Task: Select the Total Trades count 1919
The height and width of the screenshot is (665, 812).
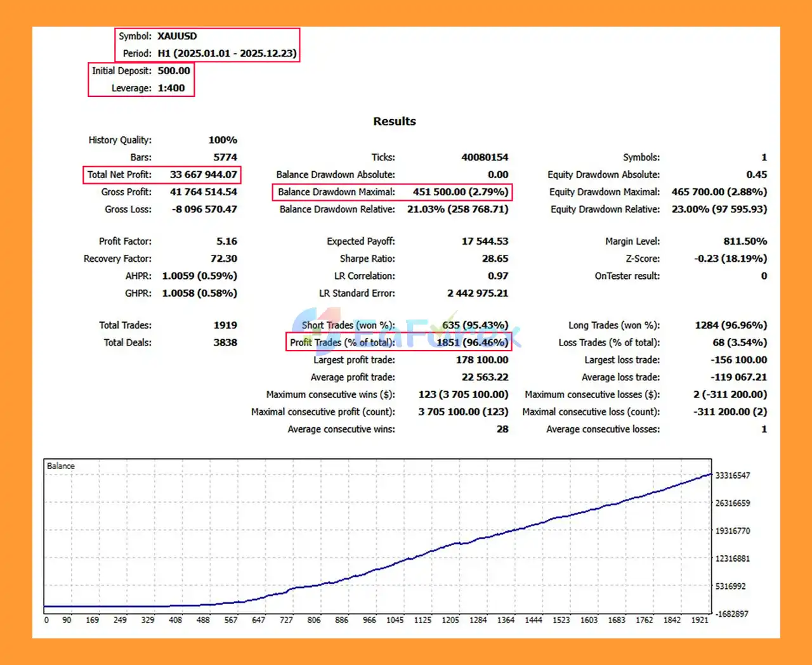Action: tap(225, 325)
